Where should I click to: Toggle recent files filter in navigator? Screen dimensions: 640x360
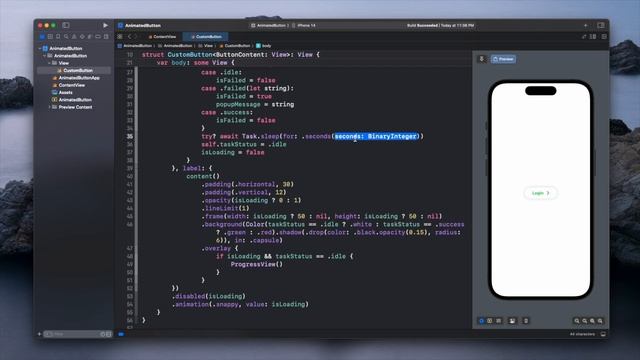click(x=102, y=334)
